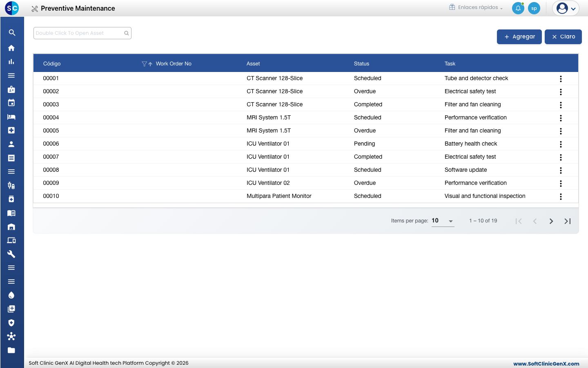Open the devices sidebar icon
The image size is (588, 368).
click(x=11, y=240)
